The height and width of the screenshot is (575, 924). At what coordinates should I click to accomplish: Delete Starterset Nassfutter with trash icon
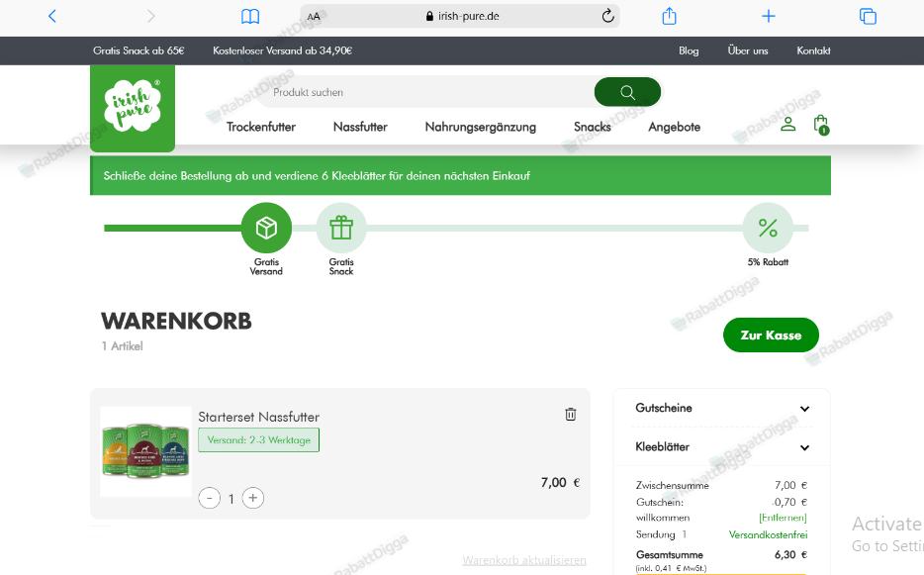pyautogui.click(x=571, y=414)
